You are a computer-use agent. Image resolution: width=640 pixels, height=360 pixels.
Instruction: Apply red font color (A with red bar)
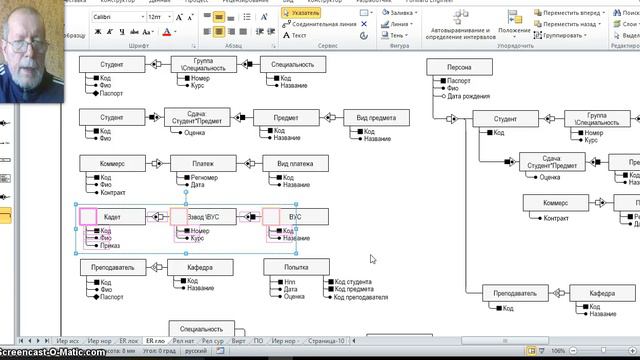167,32
